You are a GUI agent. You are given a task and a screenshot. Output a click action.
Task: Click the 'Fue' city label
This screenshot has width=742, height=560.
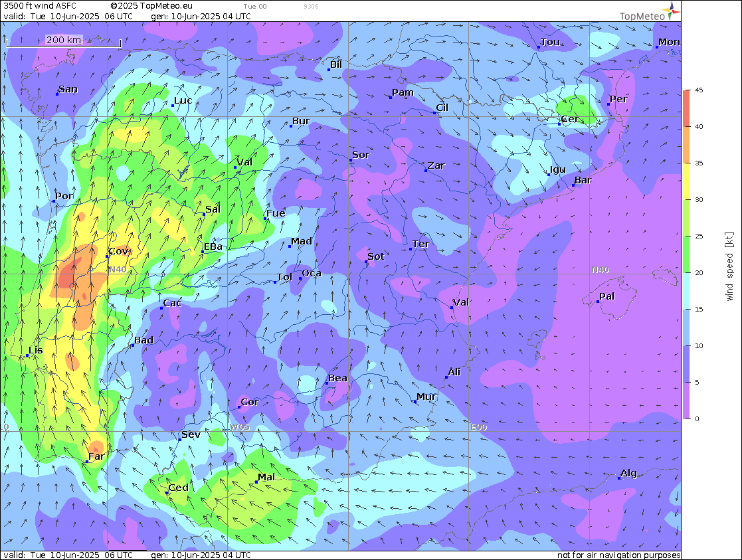[x=276, y=213]
